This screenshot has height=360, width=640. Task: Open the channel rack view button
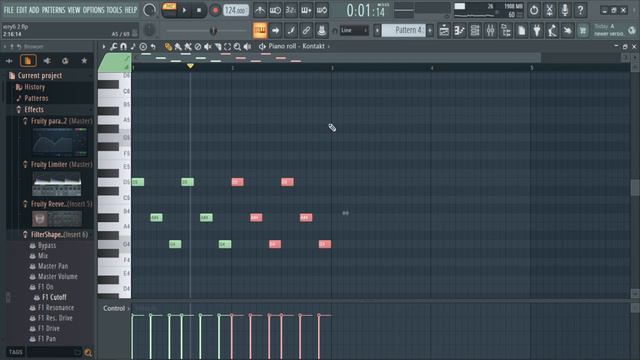coord(475,30)
